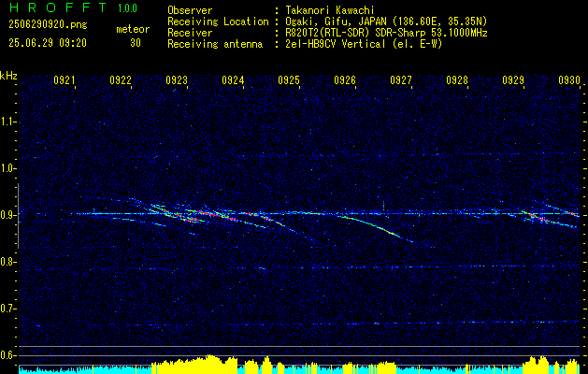Click the gray frequency range bar beside 0.9
The height and width of the screenshot is (374, 588).
tap(19, 216)
